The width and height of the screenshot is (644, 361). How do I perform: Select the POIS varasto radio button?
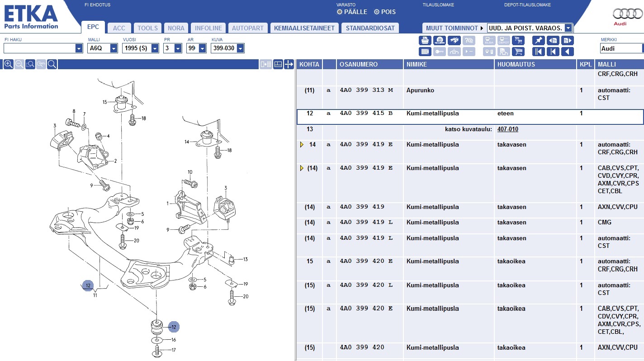tap(376, 12)
